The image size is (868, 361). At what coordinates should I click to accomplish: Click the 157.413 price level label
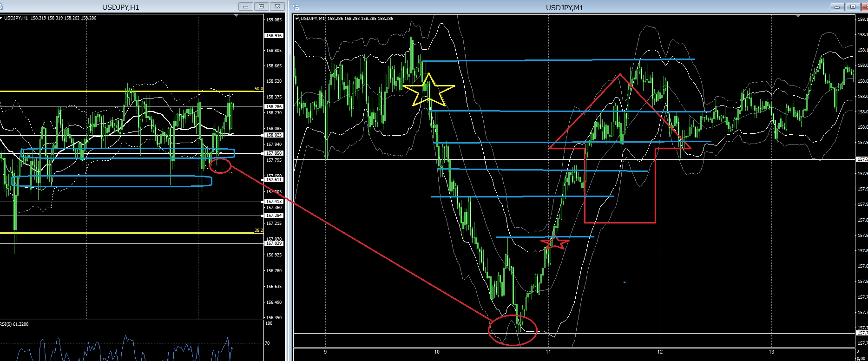(x=274, y=202)
